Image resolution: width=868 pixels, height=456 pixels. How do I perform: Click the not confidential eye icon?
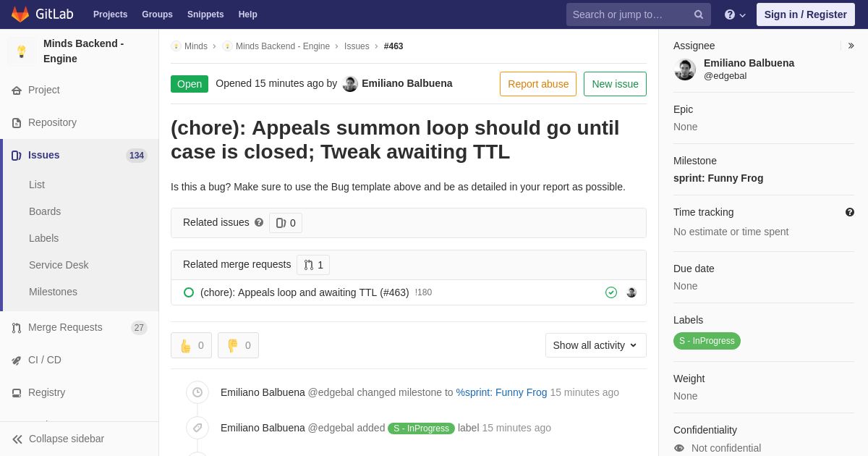[x=679, y=448]
